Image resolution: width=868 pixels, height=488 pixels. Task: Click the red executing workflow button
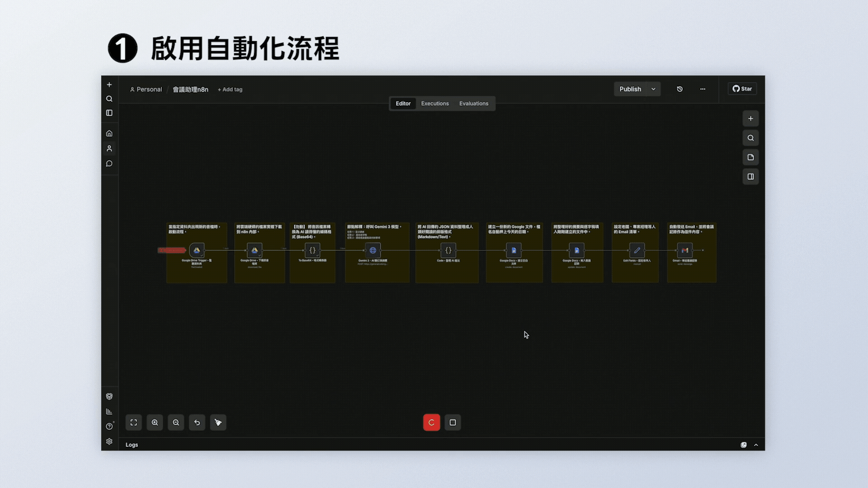[431, 422]
